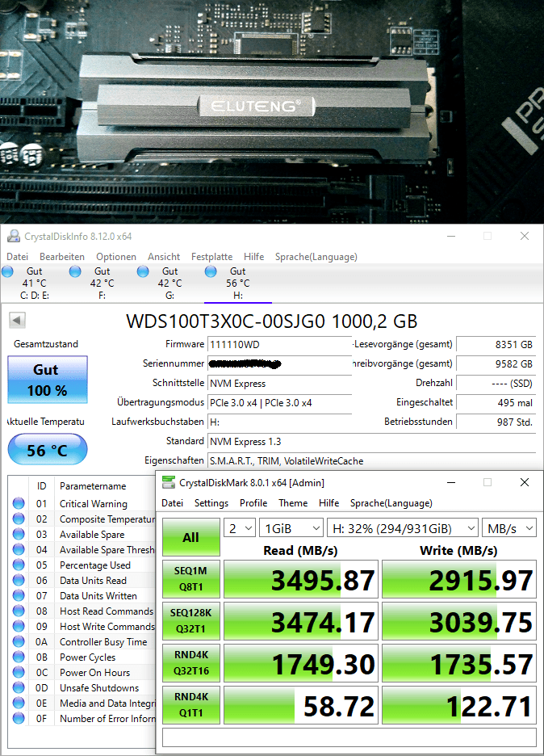Click drive title WDS100T3X0C-00SJG0 1000,2 GB
This screenshot has width=544, height=756.
[272, 321]
